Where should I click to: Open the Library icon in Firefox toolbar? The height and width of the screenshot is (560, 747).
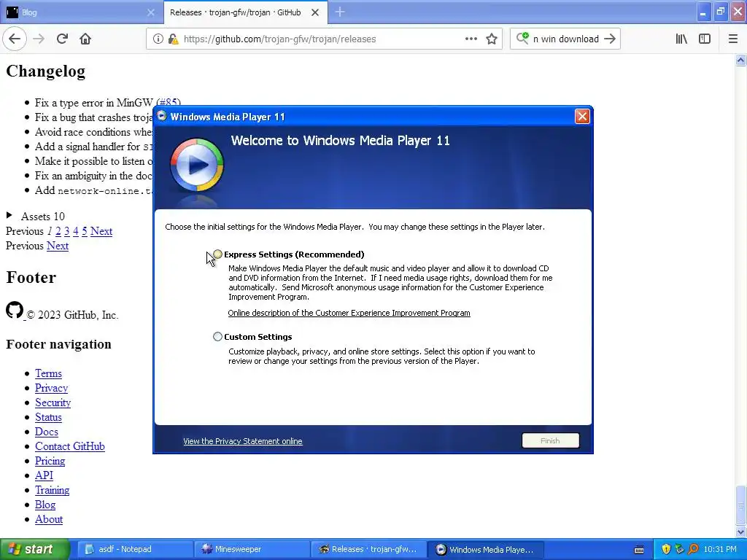(681, 39)
